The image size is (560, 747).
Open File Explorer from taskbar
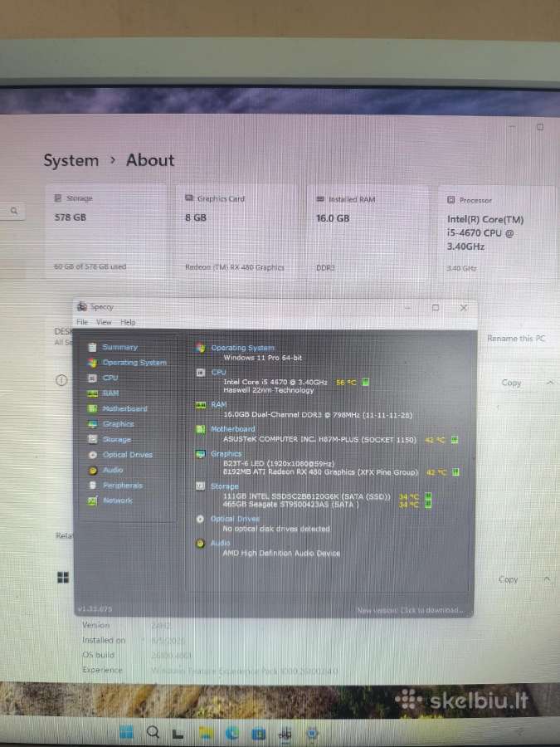pos(206,733)
